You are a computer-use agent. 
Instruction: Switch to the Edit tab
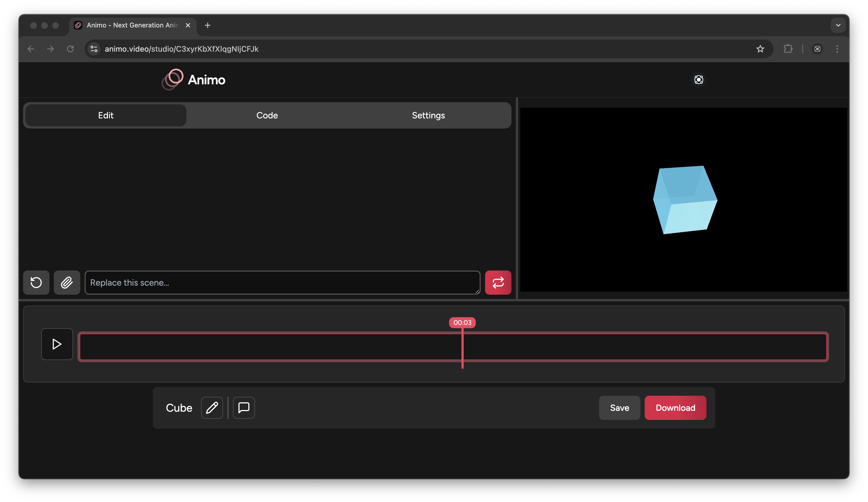click(106, 115)
